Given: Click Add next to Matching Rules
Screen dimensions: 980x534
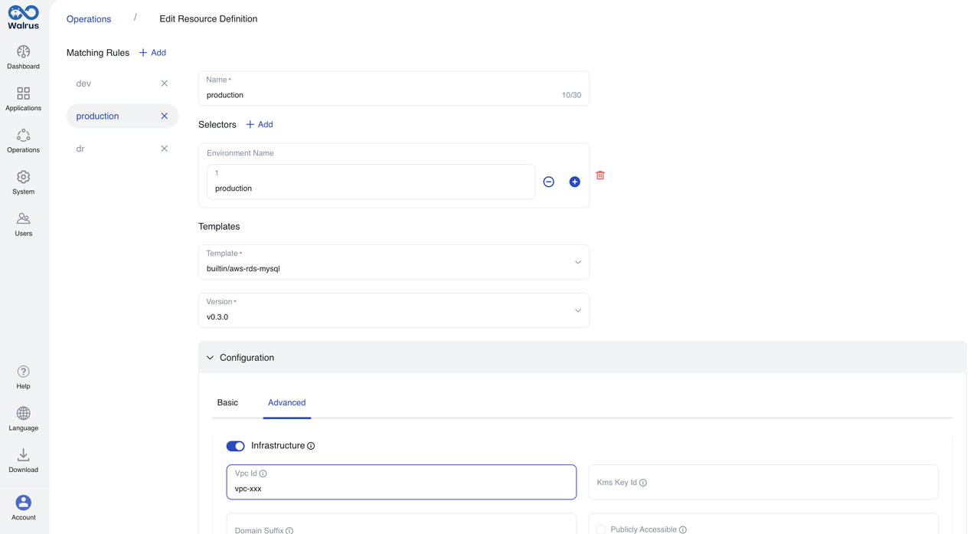Looking at the screenshot, I should 152,53.
